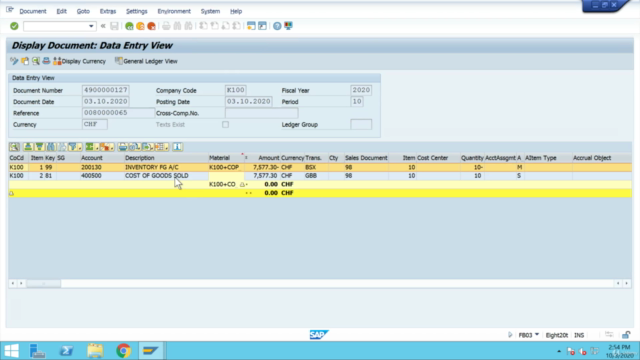Click the Ledger Group field
This screenshot has width=640, height=360.
point(361,124)
